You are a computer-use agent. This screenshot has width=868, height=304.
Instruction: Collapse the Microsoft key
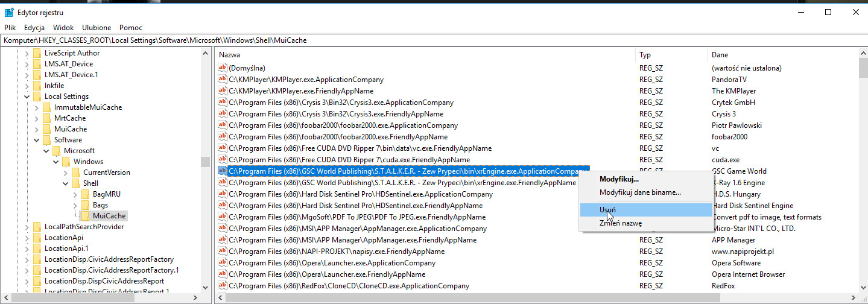click(x=46, y=151)
